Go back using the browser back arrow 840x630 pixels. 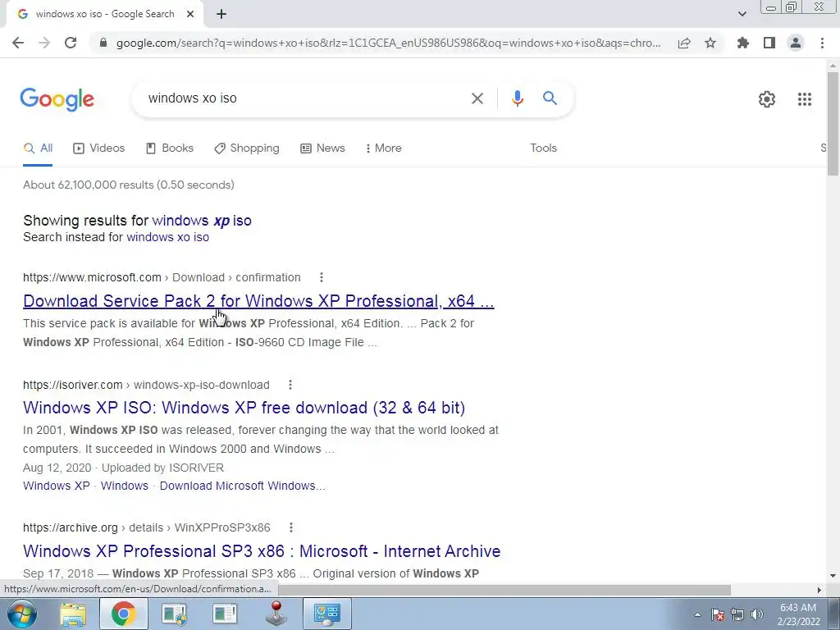(18, 43)
